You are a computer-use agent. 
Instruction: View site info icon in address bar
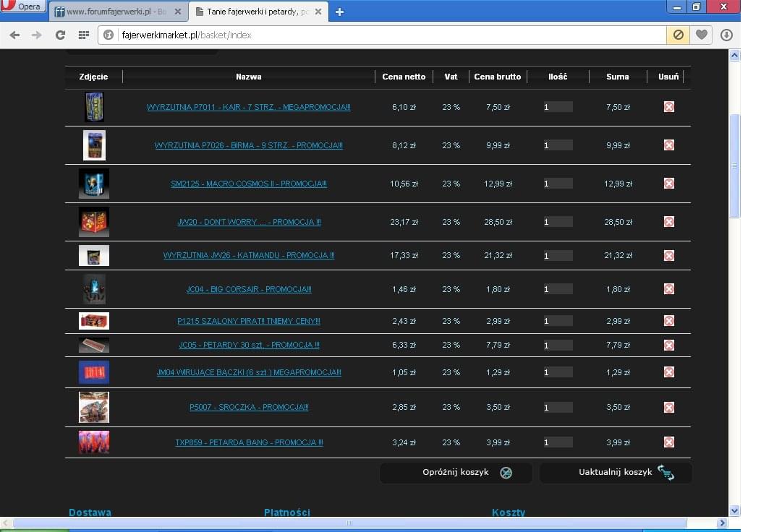[x=109, y=35]
